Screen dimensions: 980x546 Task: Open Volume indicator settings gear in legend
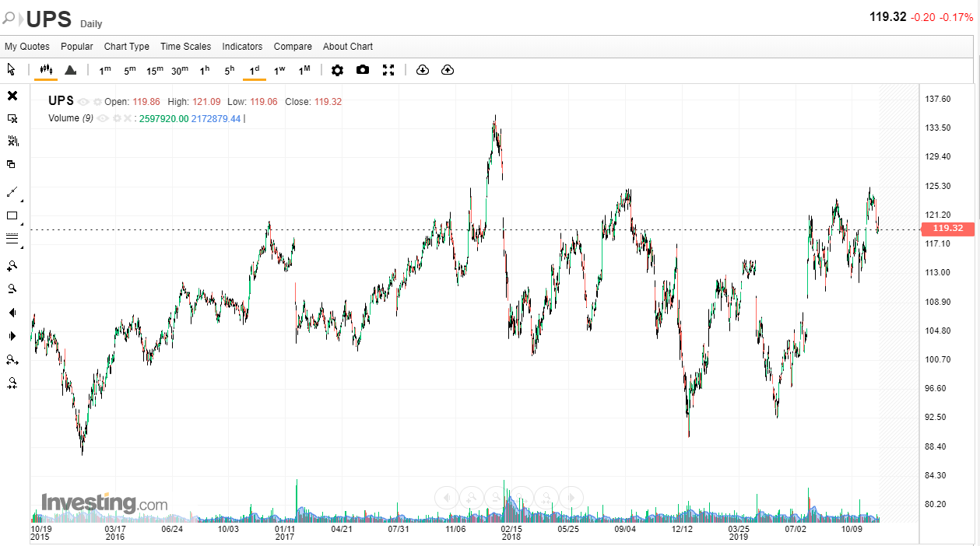(116, 118)
